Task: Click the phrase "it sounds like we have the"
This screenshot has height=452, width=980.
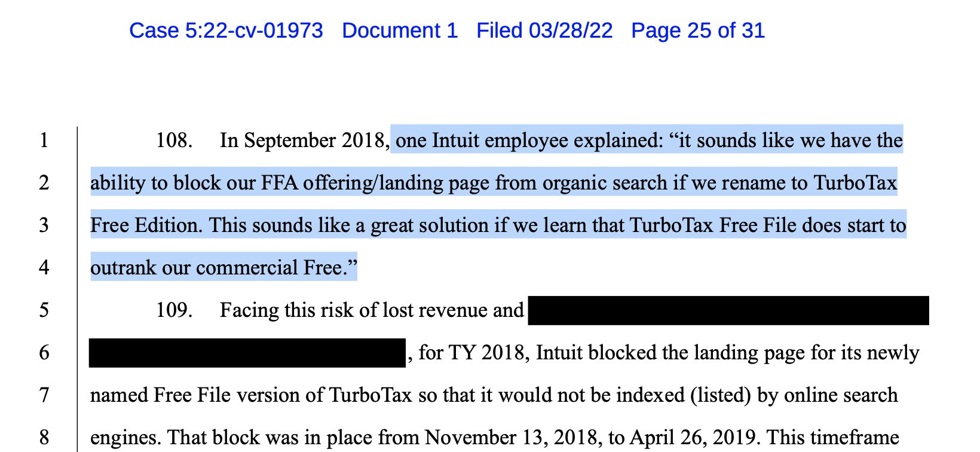Action: [791, 141]
